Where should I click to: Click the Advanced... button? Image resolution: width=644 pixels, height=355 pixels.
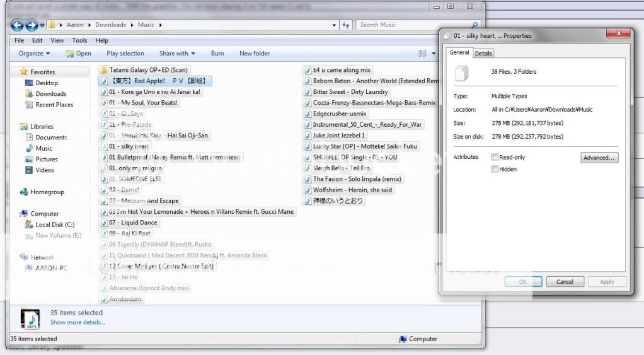[599, 158]
